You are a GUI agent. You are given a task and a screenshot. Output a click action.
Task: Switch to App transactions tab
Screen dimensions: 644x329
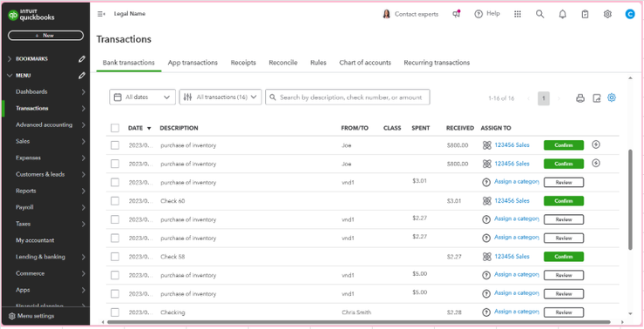point(193,63)
